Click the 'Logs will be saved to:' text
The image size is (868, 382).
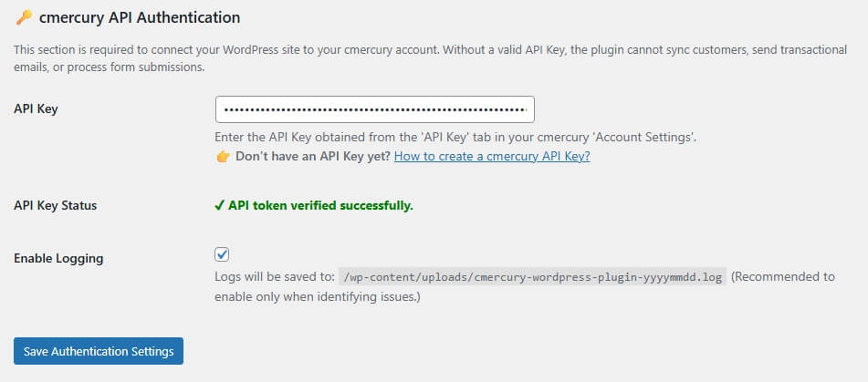click(x=274, y=277)
